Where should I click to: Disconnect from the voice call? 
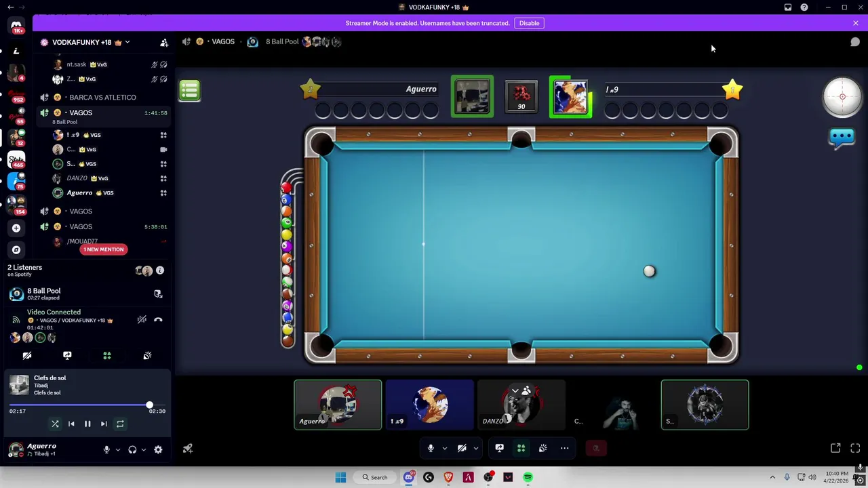click(x=158, y=320)
